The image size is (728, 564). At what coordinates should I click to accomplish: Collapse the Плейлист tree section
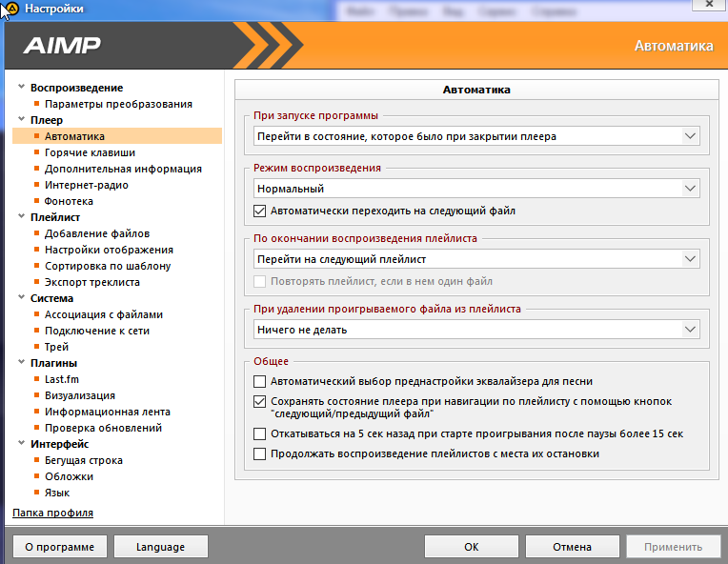point(21,216)
